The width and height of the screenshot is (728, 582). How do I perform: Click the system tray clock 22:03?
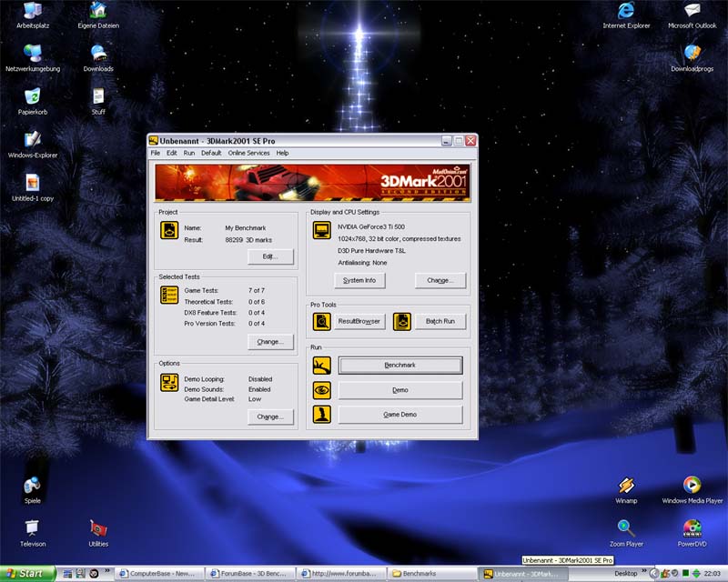click(713, 574)
